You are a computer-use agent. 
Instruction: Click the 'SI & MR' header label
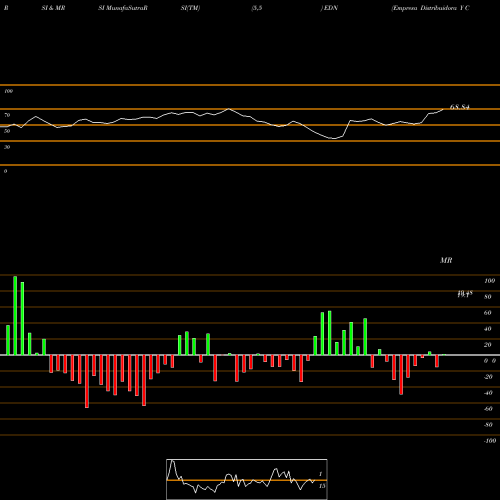pyautogui.click(x=53, y=8)
